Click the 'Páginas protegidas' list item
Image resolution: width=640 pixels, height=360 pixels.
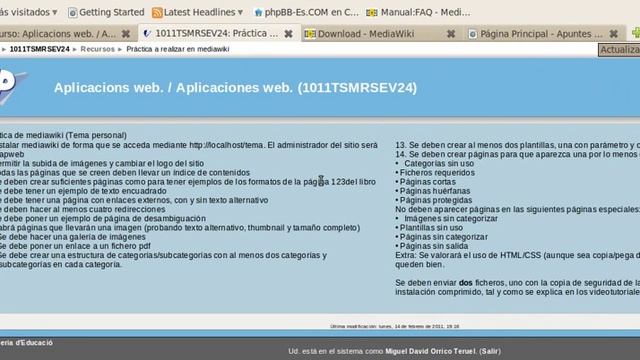tap(436, 200)
